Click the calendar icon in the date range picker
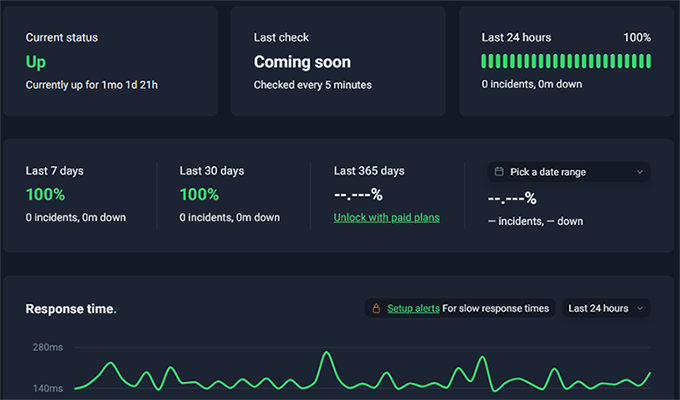Image resolution: width=680 pixels, height=400 pixels. (498, 172)
